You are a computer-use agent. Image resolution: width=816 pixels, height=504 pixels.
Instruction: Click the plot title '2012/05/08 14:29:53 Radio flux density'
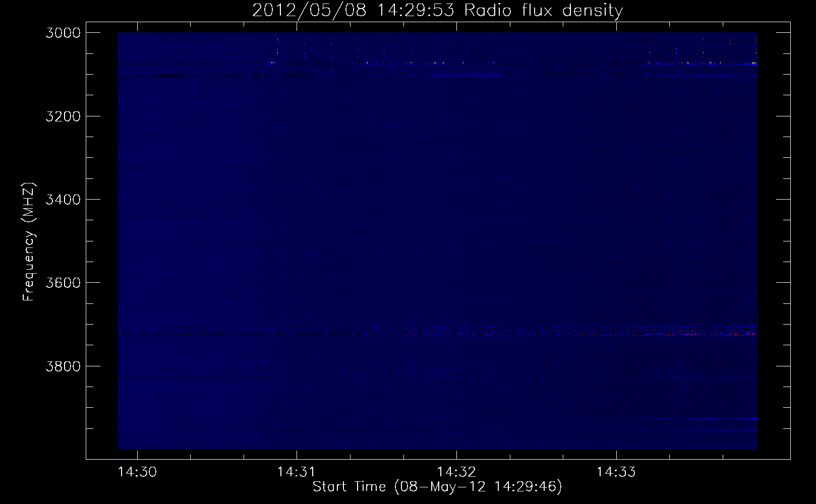coord(437,11)
